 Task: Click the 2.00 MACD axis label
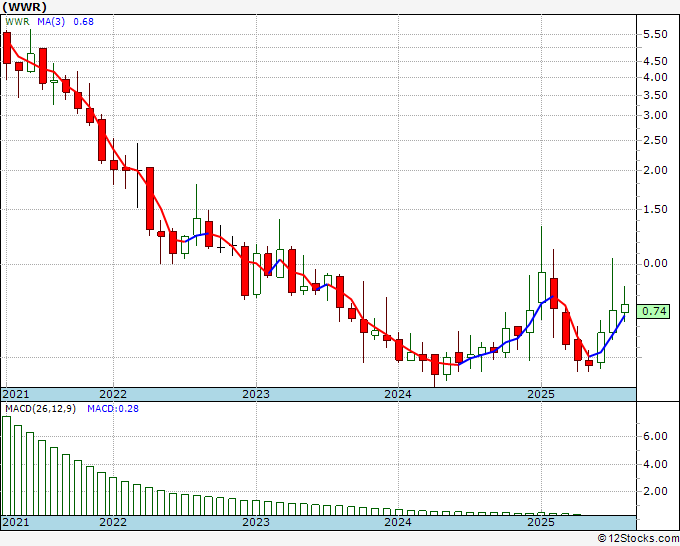pyautogui.click(x=655, y=491)
